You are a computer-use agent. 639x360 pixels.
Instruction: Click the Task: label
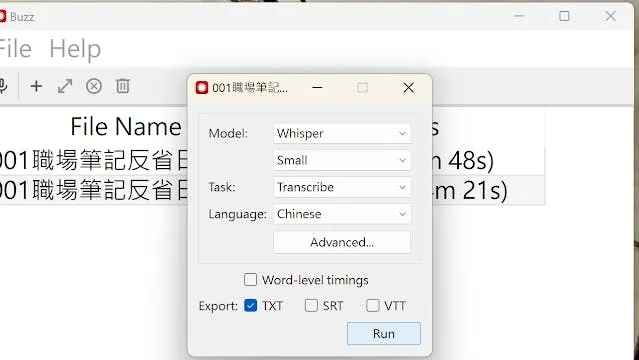point(222,187)
